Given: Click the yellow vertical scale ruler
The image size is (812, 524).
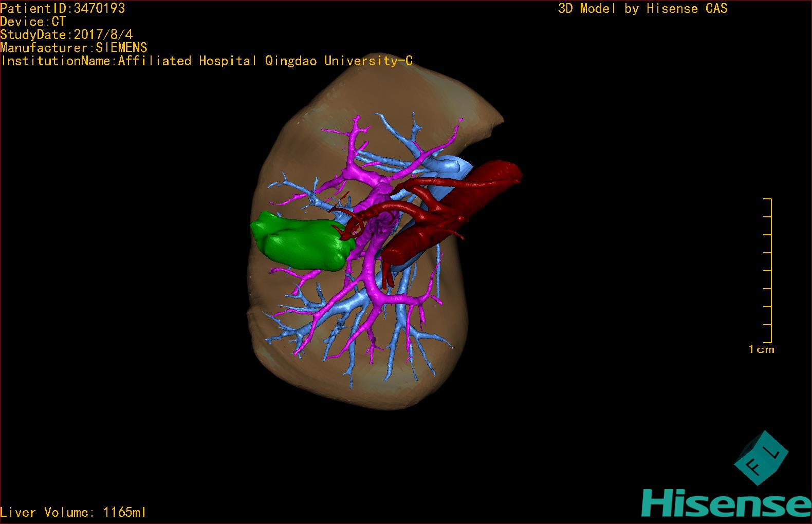Looking at the screenshot, I should [x=771, y=270].
